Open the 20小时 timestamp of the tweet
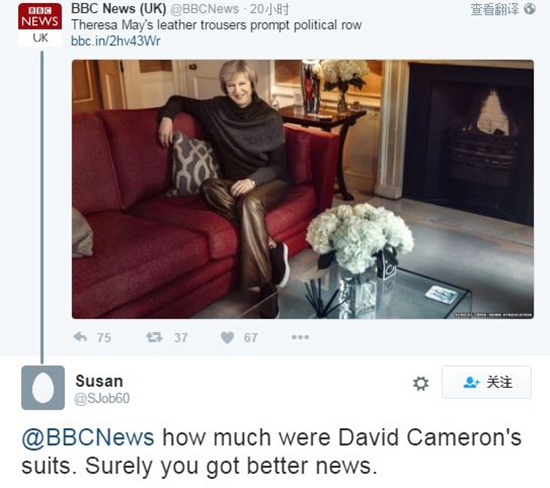This screenshot has height=488, width=550. (270, 9)
